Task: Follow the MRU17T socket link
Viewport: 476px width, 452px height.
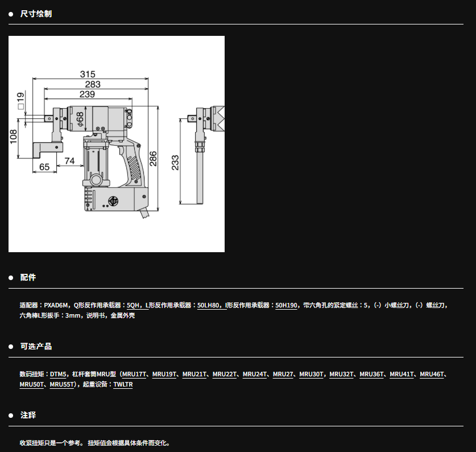Action: (x=135, y=375)
